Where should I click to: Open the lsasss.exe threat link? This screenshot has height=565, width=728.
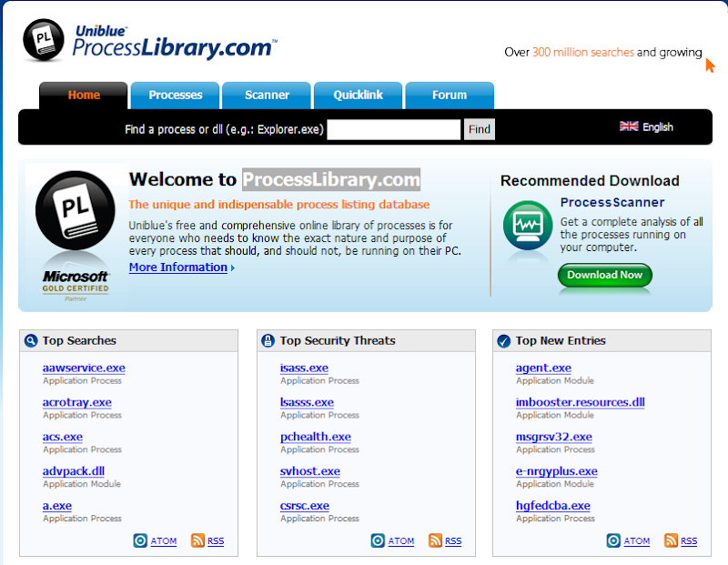[x=307, y=402]
